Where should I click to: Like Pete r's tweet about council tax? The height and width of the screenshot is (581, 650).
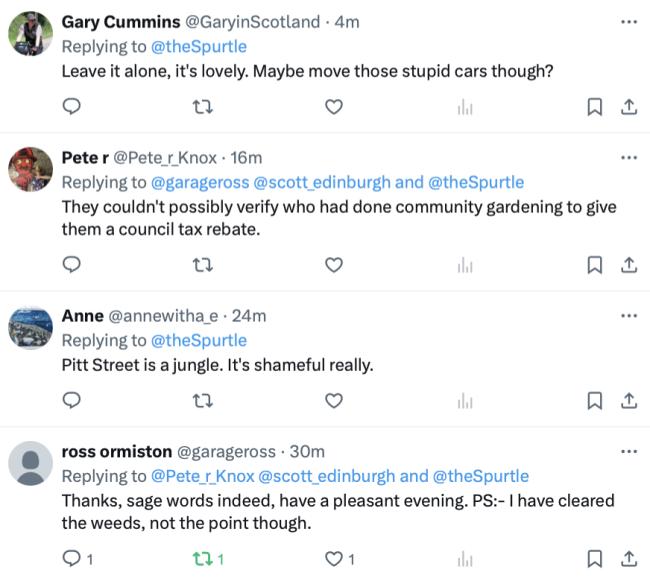pyautogui.click(x=335, y=265)
